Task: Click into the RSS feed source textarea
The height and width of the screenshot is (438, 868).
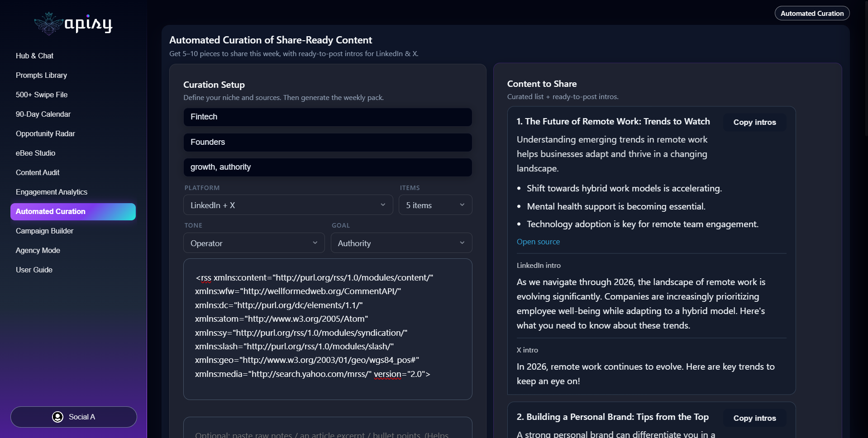Action: click(328, 329)
